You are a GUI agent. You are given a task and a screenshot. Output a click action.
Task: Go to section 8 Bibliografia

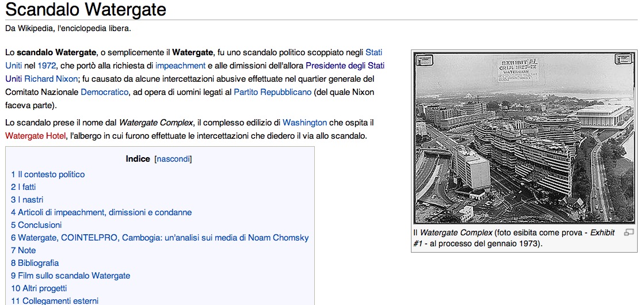pyautogui.click(x=35, y=263)
